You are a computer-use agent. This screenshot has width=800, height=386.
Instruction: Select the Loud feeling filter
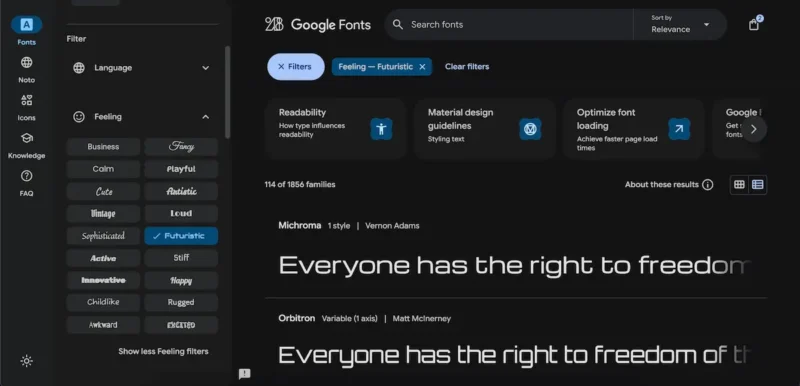click(181, 214)
